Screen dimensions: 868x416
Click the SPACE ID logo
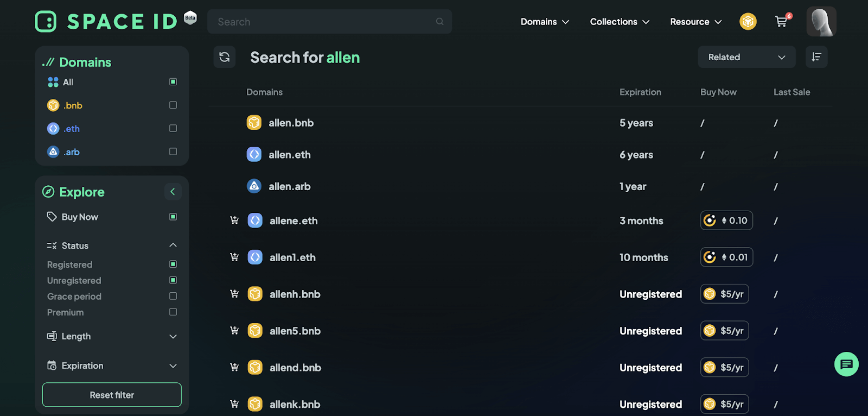click(x=106, y=22)
